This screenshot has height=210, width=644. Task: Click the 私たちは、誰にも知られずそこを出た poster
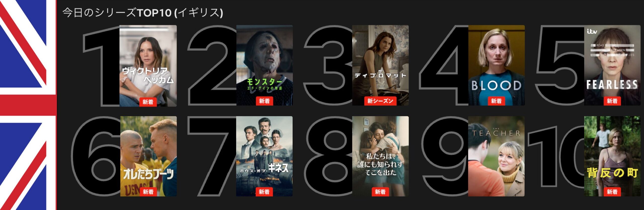pos(380,156)
